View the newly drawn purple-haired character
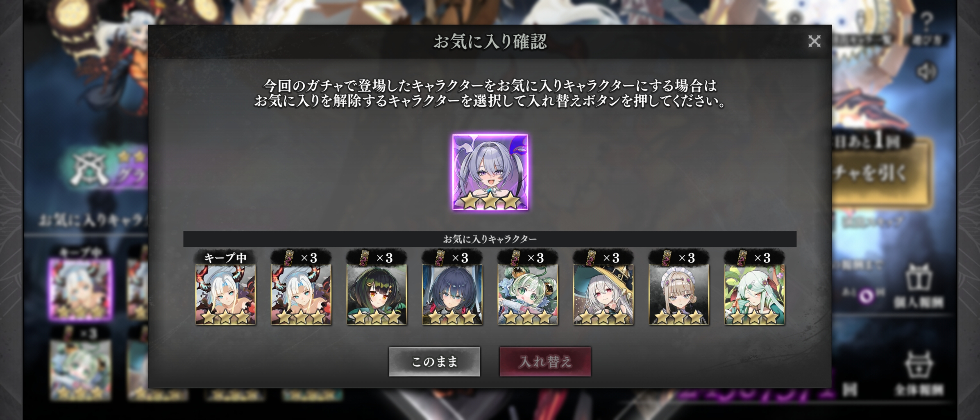980x420 pixels. pos(490,172)
